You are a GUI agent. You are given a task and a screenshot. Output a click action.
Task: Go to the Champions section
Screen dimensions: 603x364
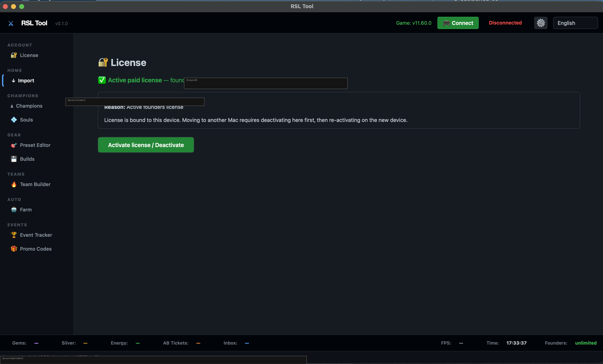29,106
